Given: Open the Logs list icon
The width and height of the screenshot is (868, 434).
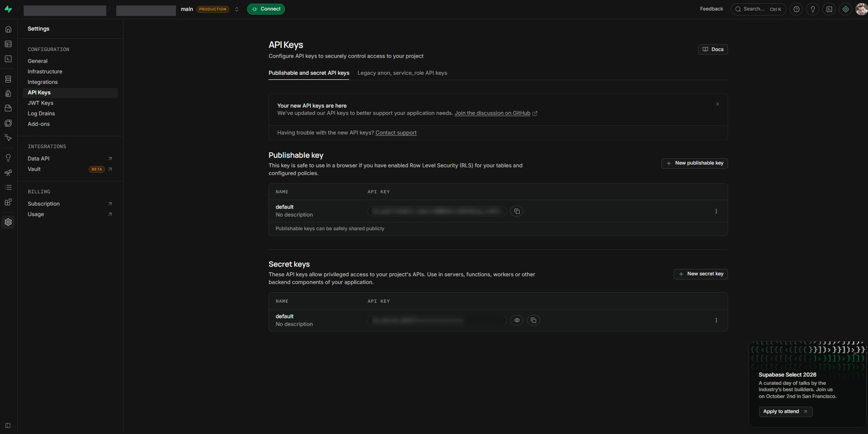Looking at the screenshot, I should [x=8, y=187].
